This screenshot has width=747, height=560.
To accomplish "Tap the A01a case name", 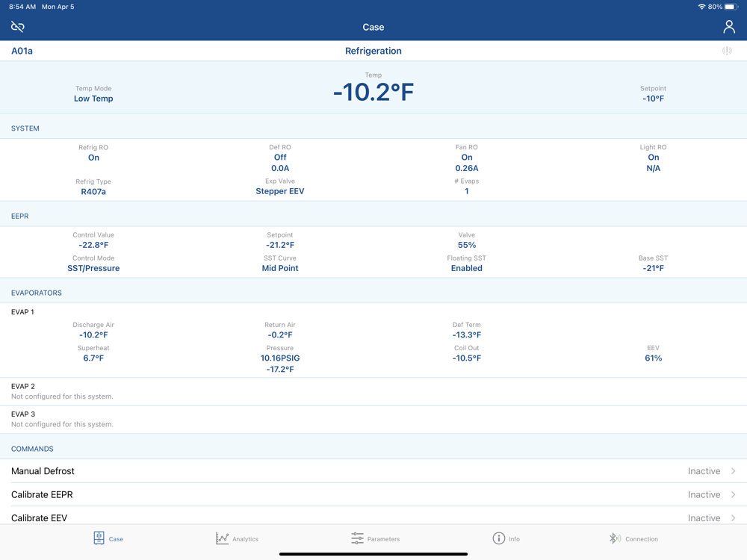I will pos(22,51).
